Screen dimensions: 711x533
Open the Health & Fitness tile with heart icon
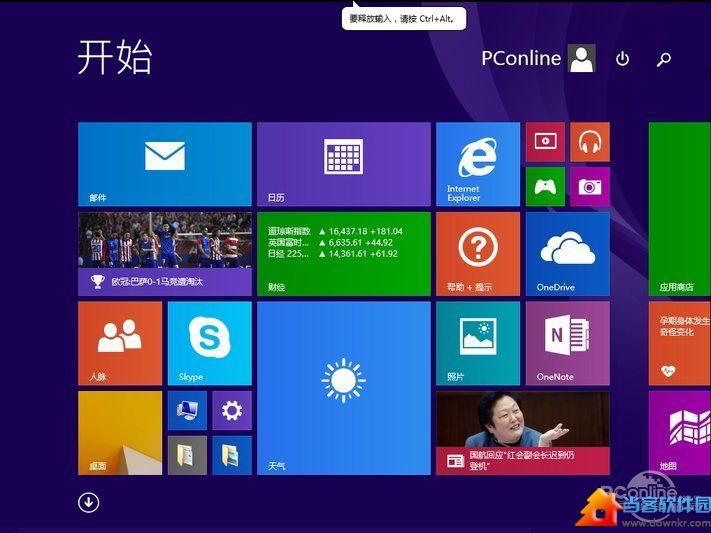coord(680,343)
